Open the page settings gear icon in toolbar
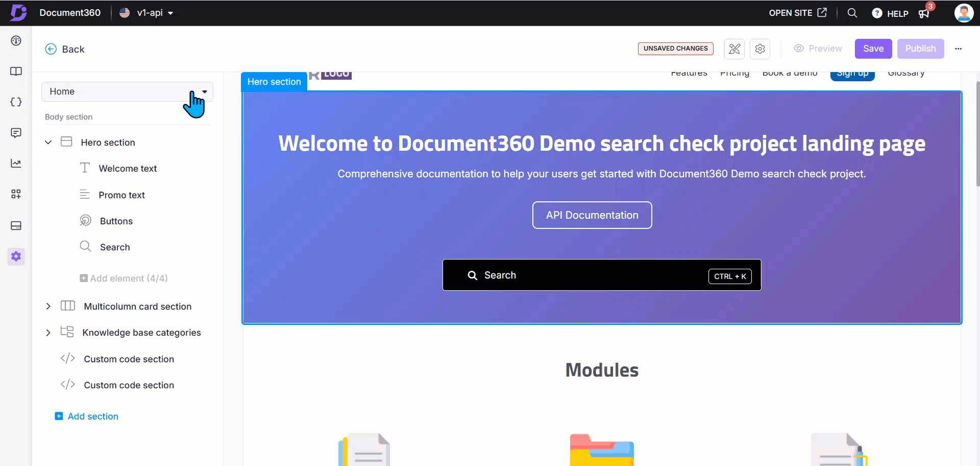Viewport: 980px width, 466px height. click(x=759, y=49)
